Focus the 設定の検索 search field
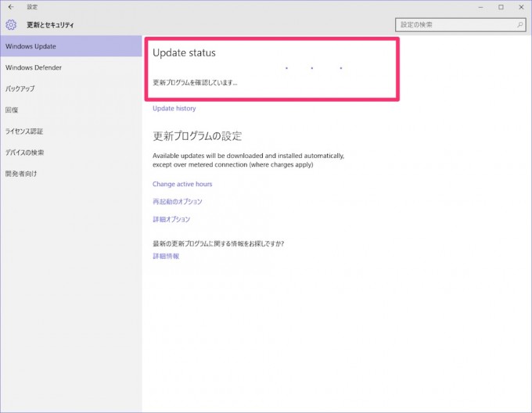532x413 pixels. (x=461, y=25)
